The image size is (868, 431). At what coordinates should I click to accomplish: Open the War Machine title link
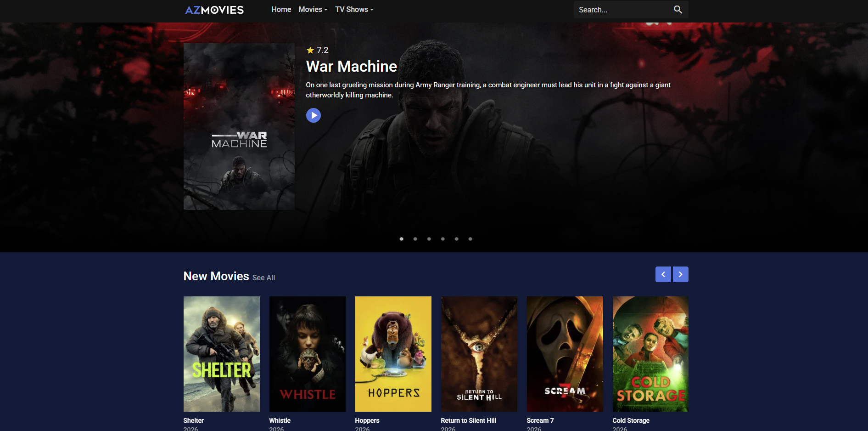click(351, 66)
